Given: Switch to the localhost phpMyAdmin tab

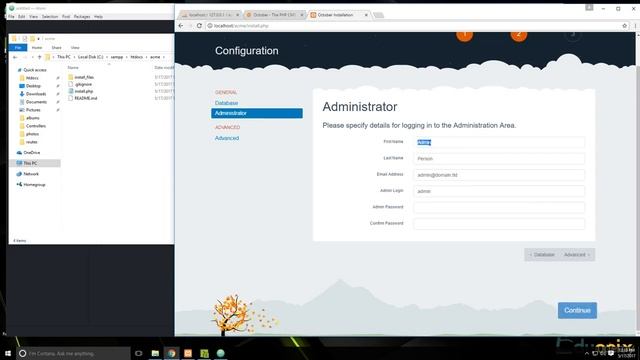Looking at the screenshot, I should pos(210,15).
